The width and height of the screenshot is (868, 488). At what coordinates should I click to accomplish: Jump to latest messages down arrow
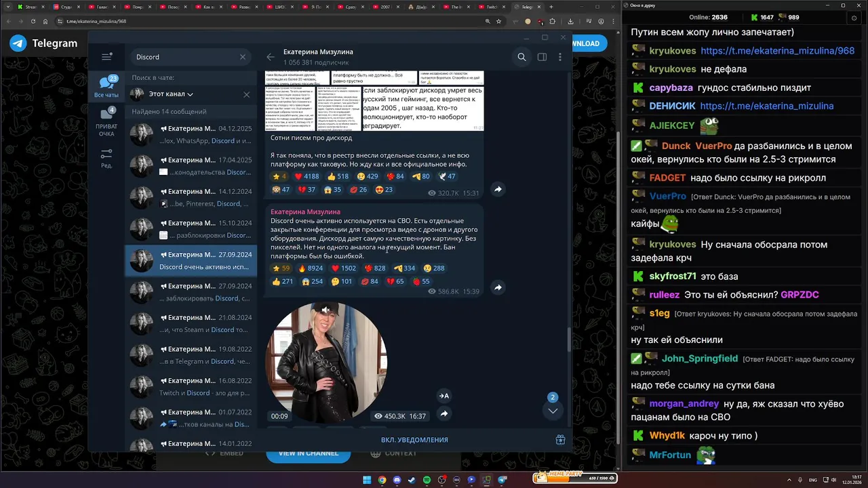553,411
